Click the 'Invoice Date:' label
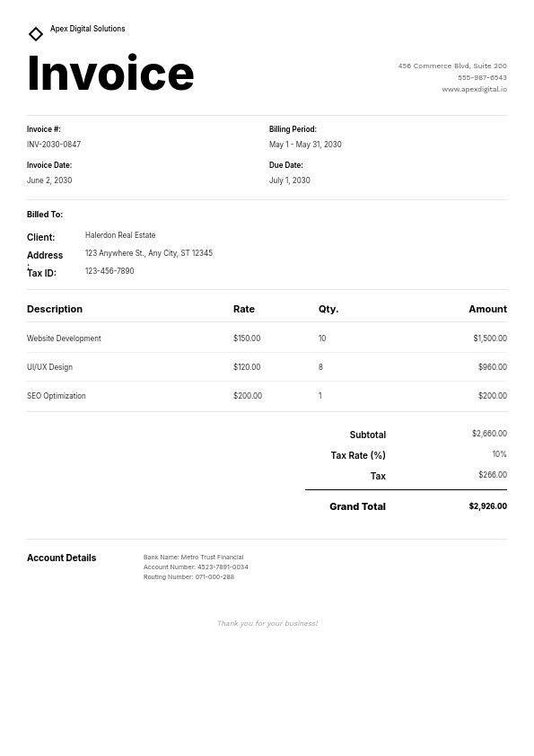534x756 pixels. click(x=49, y=165)
